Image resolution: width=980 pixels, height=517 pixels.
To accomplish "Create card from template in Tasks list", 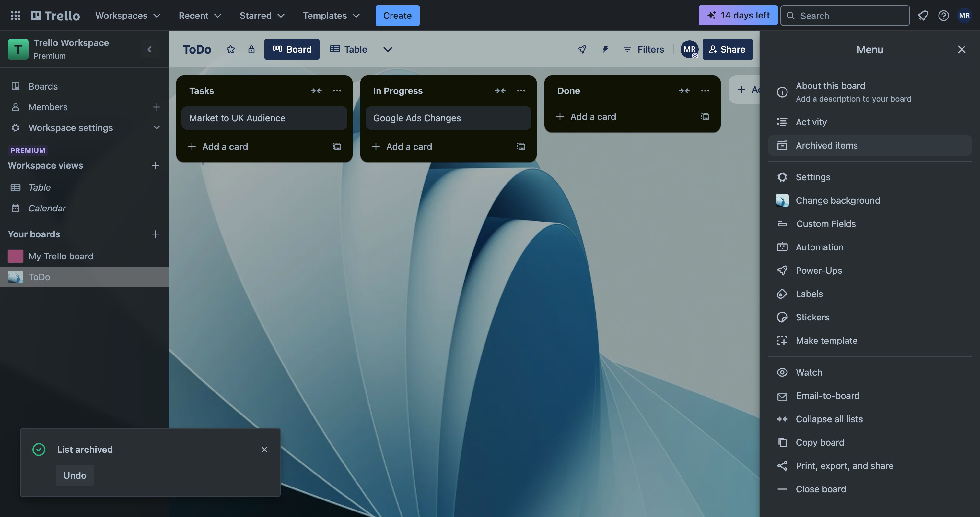I will click(x=337, y=147).
